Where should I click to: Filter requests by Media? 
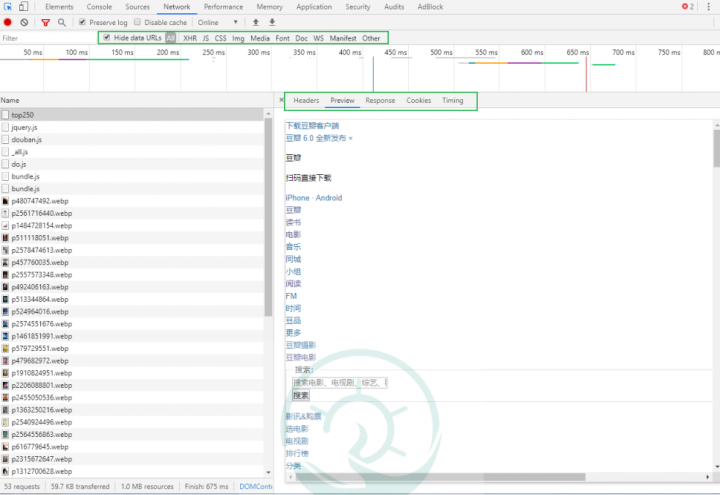tap(260, 38)
